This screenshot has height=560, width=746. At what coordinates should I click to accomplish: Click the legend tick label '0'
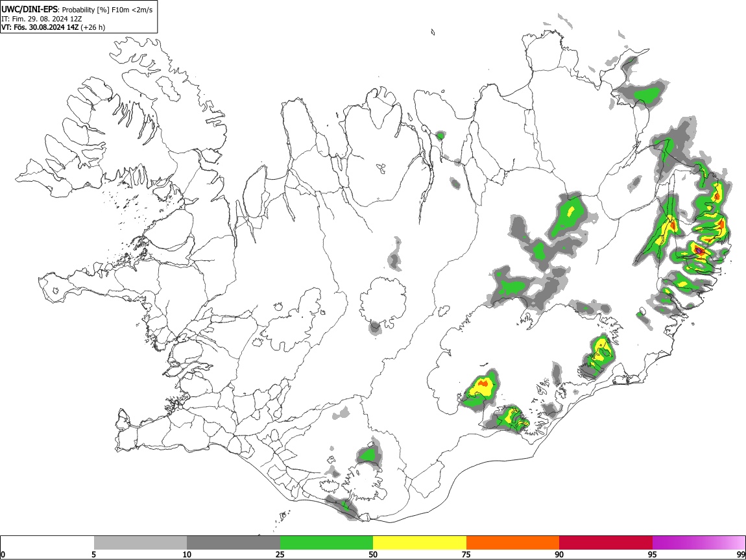point(3,554)
